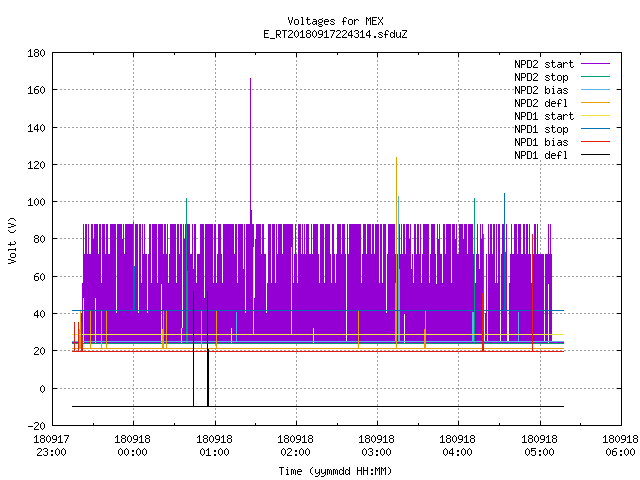Click the x-axis label 180918 04:00
Screen dimensions: 640x480
pyautogui.click(x=457, y=446)
